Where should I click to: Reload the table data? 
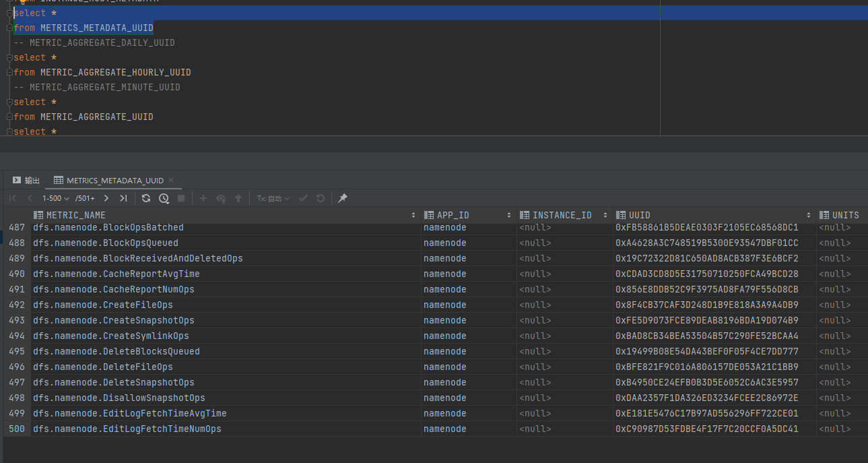(x=146, y=198)
